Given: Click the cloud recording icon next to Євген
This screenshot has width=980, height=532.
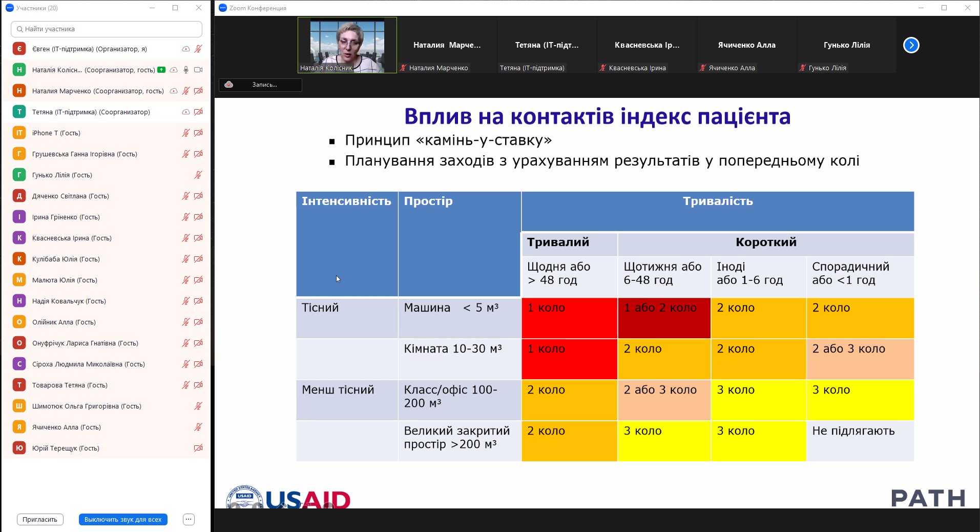Looking at the screenshot, I should pyautogui.click(x=186, y=49).
